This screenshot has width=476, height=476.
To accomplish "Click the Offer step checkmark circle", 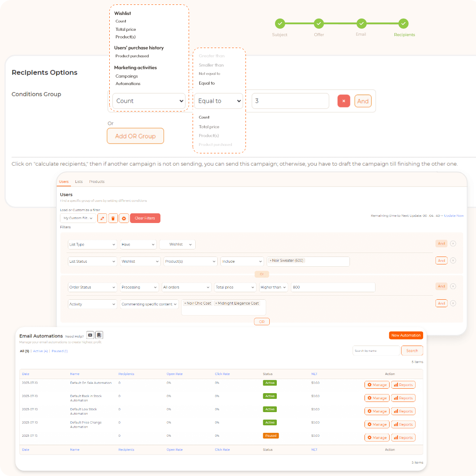I will pyautogui.click(x=319, y=23).
